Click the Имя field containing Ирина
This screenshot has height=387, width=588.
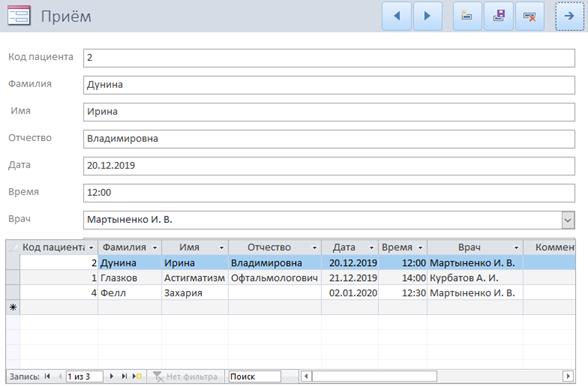click(x=329, y=112)
